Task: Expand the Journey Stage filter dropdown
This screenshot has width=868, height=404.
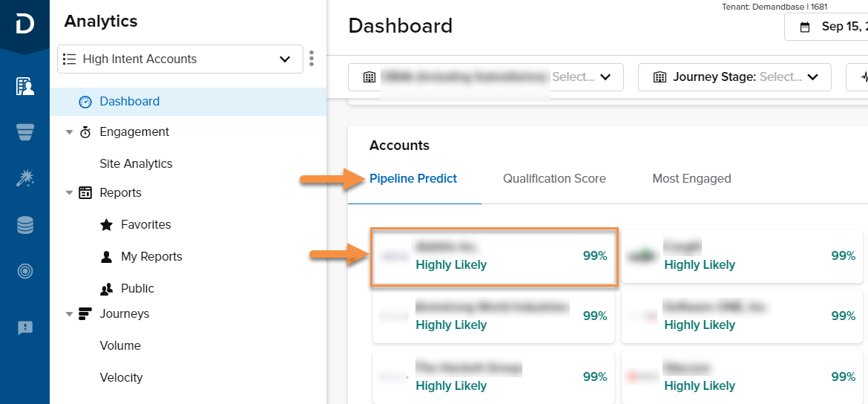Action: coord(734,77)
